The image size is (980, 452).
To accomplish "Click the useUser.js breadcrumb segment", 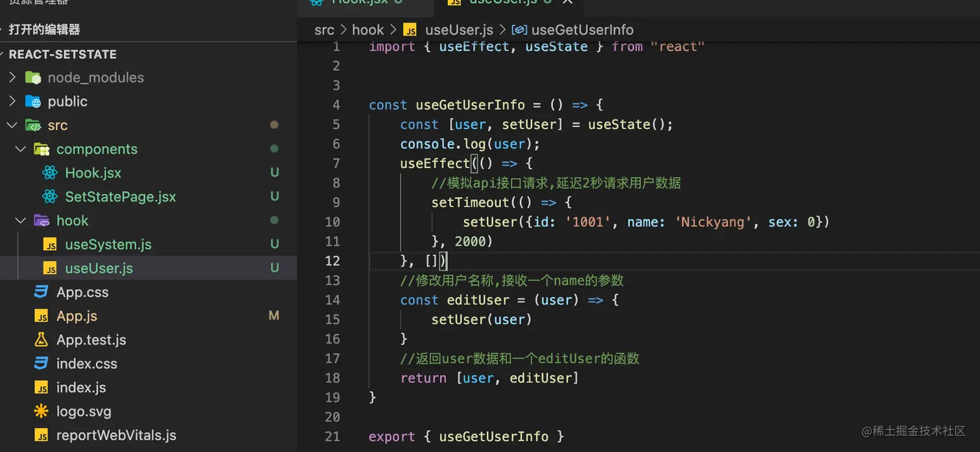I will [459, 30].
